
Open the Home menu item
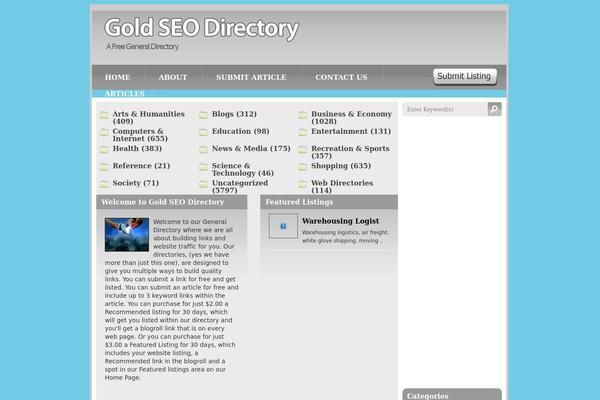tap(118, 77)
